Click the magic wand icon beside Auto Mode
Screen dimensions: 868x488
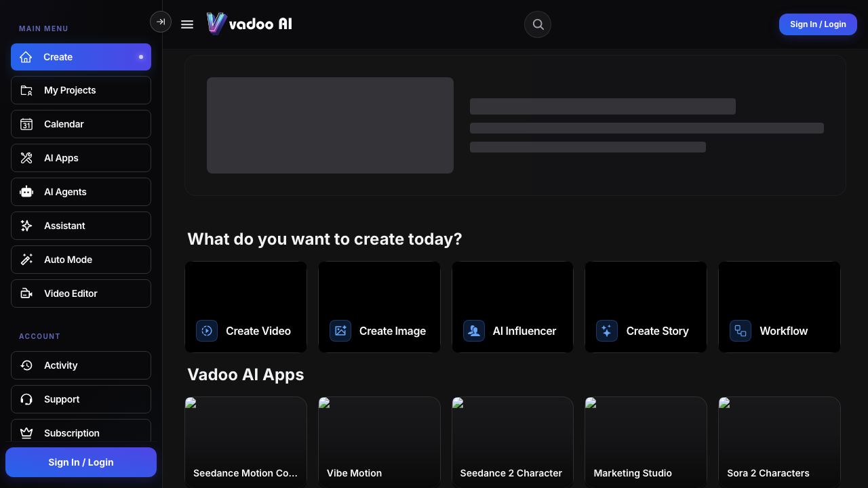coord(26,260)
